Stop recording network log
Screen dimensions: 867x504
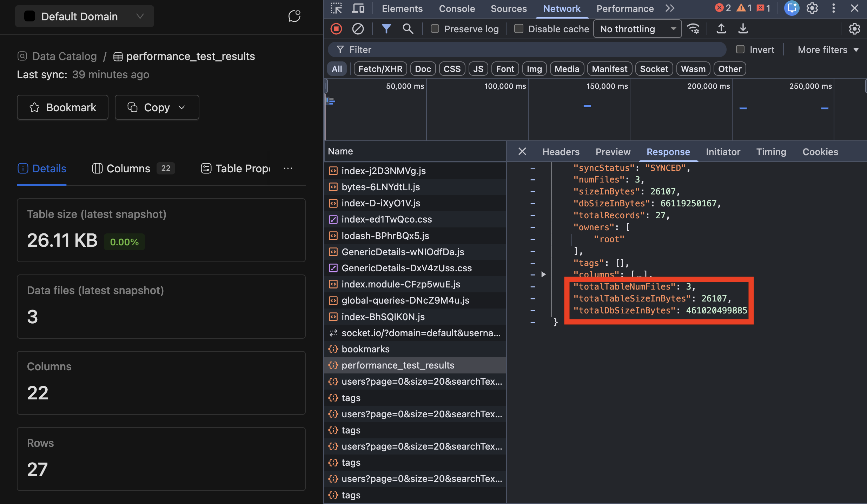(x=336, y=29)
